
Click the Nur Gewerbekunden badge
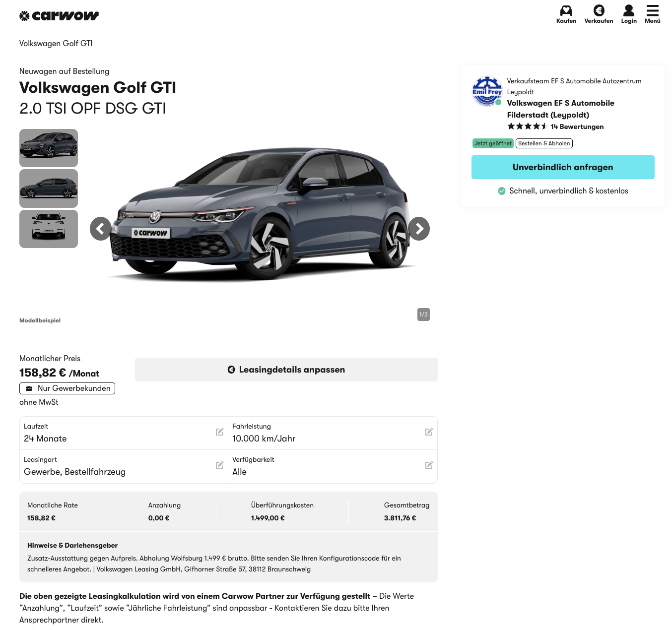tap(67, 388)
